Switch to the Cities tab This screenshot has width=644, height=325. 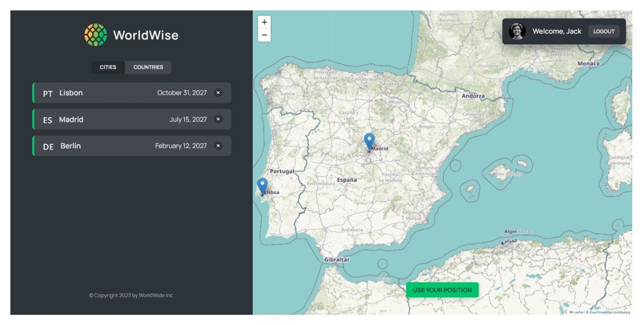108,67
